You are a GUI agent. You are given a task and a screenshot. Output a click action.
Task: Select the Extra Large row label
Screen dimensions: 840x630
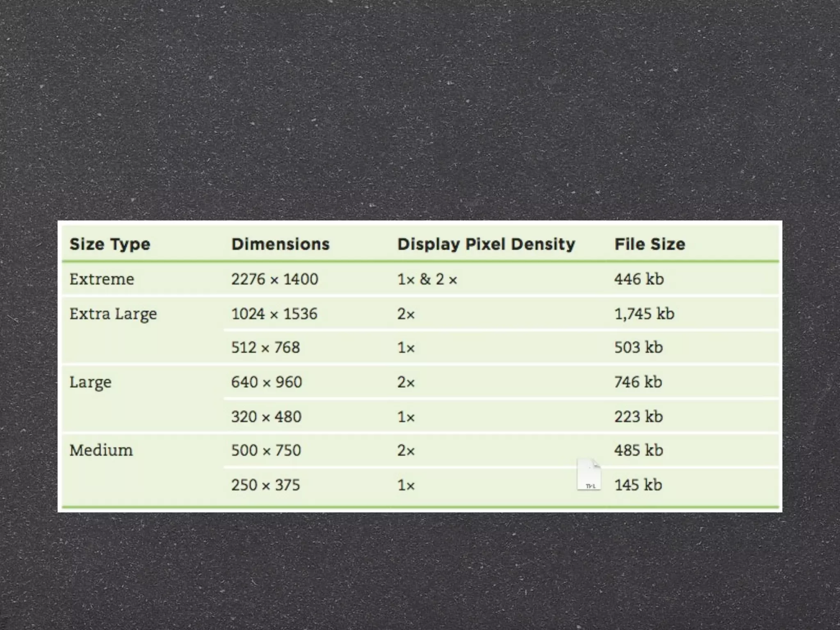113,314
